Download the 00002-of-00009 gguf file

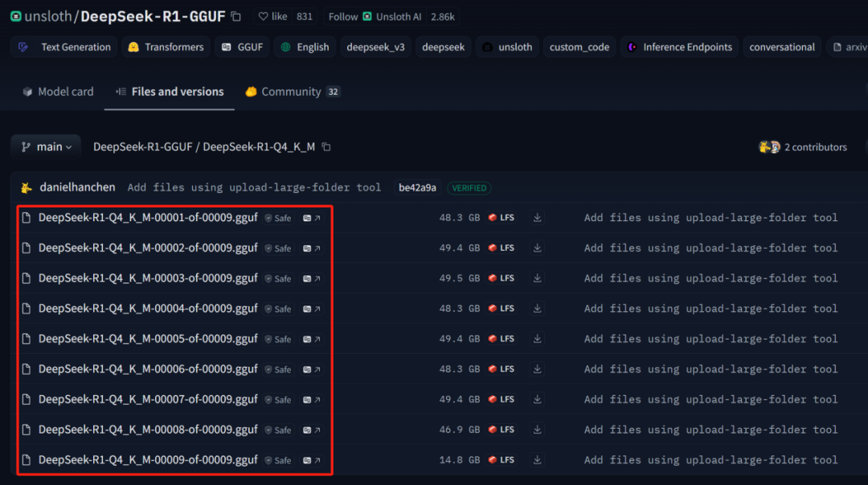coord(537,248)
